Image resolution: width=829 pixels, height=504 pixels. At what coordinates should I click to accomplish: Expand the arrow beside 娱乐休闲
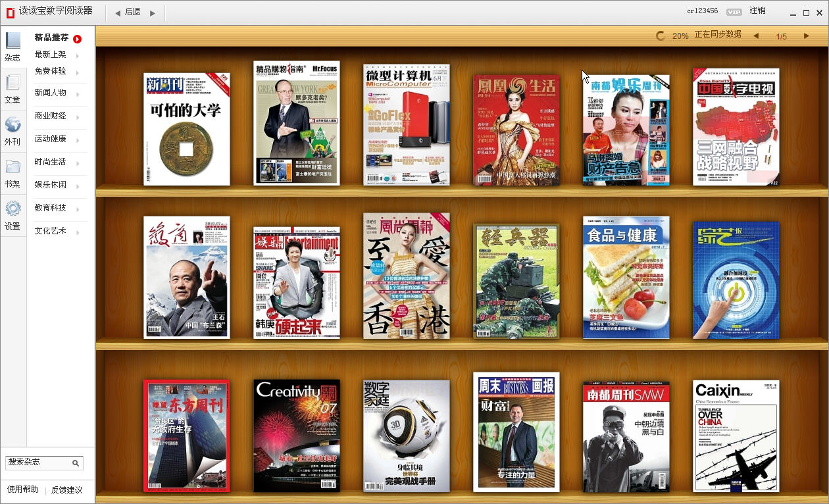pos(78,186)
